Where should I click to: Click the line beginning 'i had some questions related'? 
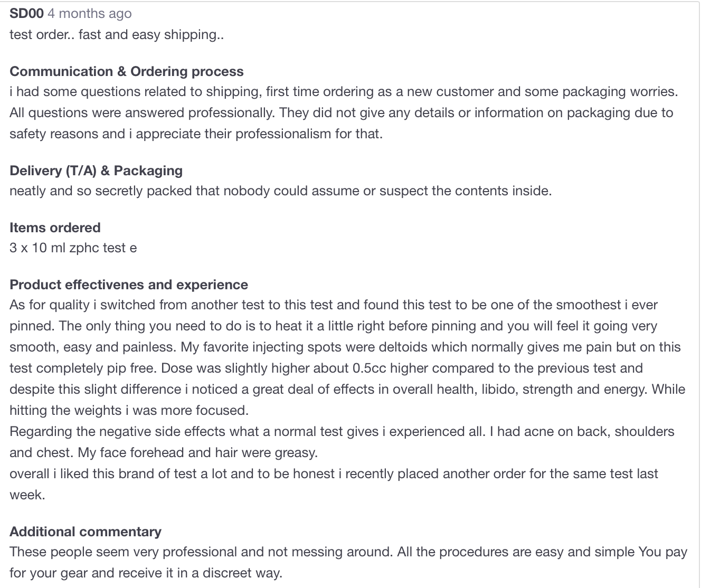344,92
